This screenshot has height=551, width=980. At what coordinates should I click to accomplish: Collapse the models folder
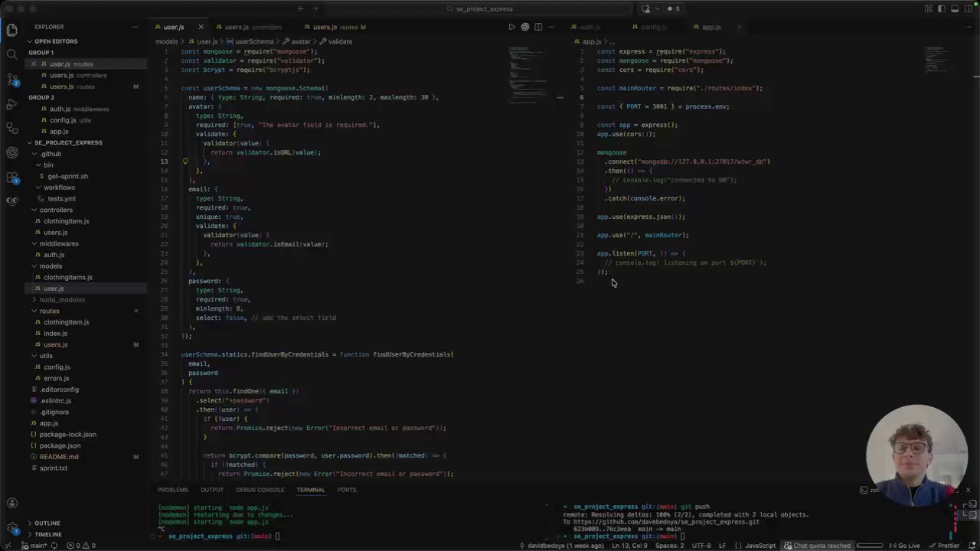pos(51,266)
